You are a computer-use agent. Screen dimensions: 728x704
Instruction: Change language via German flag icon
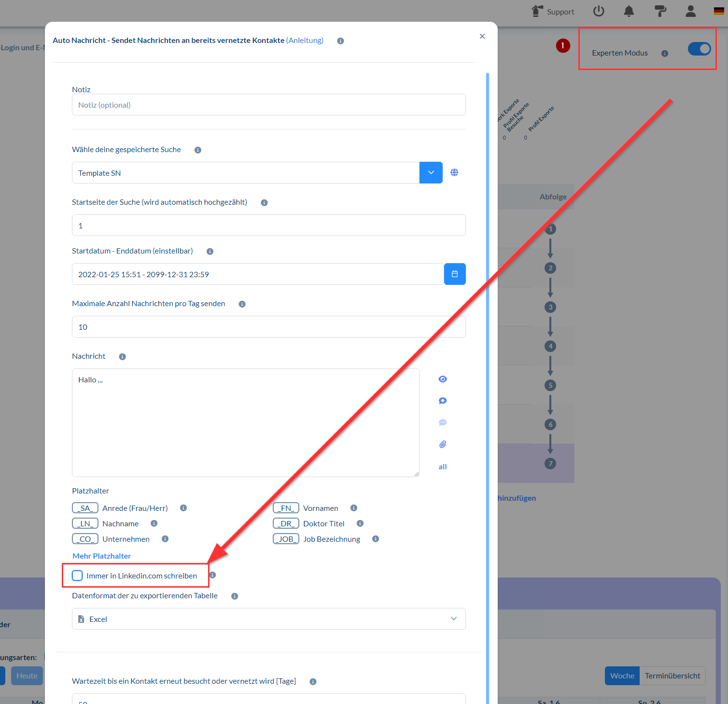click(x=719, y=12)
